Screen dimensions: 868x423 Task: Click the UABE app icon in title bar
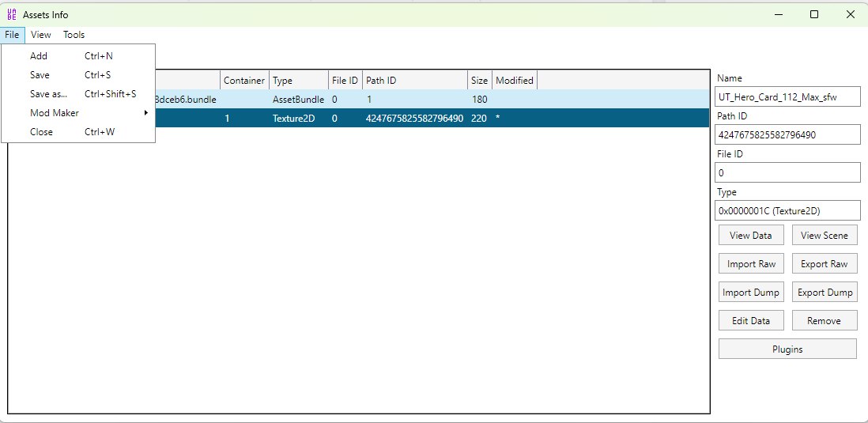click(11, 14)
